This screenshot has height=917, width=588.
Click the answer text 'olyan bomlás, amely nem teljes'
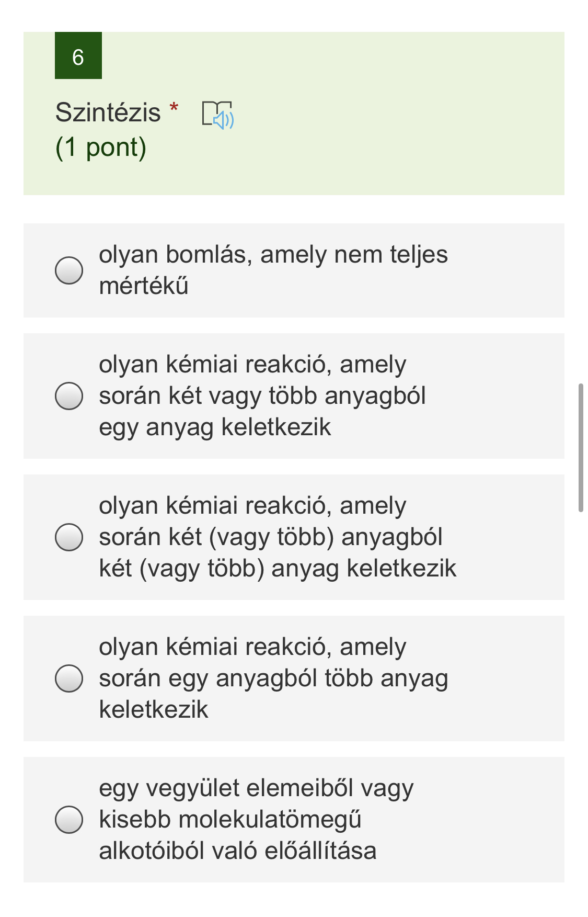[x=273, y=255]
